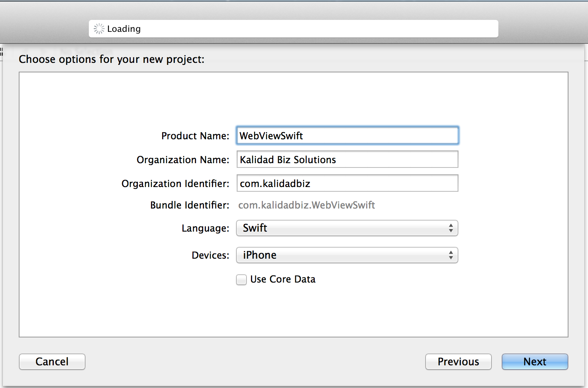Click into the Product Name field
The width and height of the screenshot is (588, 388).
coord(347,136)
